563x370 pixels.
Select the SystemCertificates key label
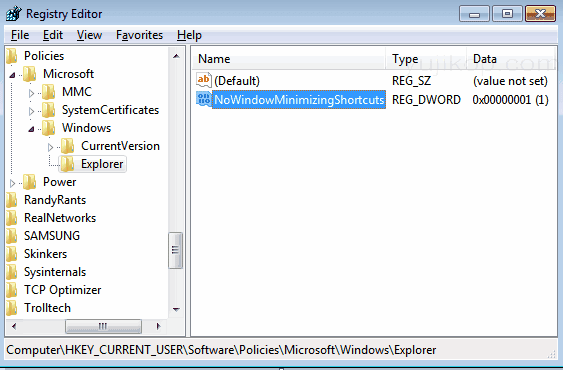[x=111, y=110]
